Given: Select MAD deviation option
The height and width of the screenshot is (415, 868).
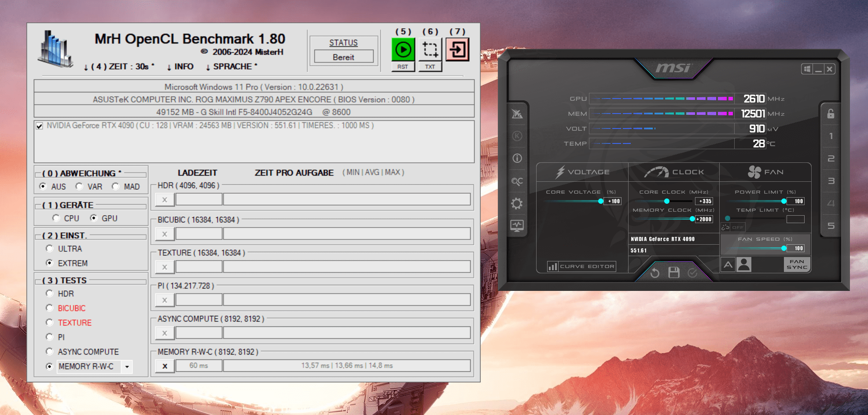Looking at the screenshot, I should click(115, 186).
